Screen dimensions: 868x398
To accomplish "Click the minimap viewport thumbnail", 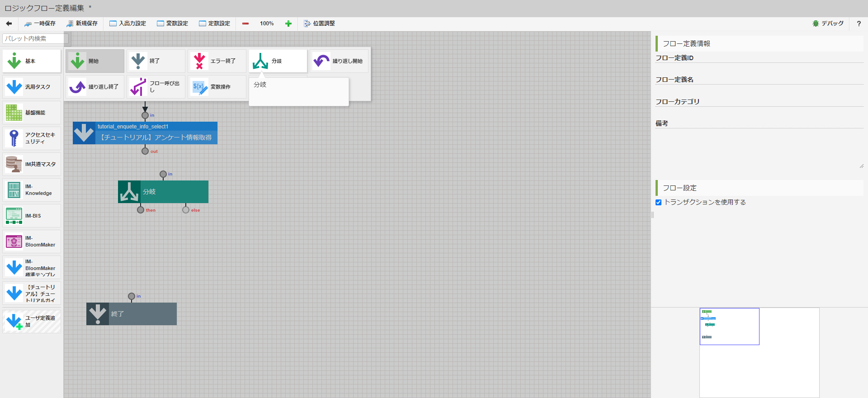I will tap(730, 327).
